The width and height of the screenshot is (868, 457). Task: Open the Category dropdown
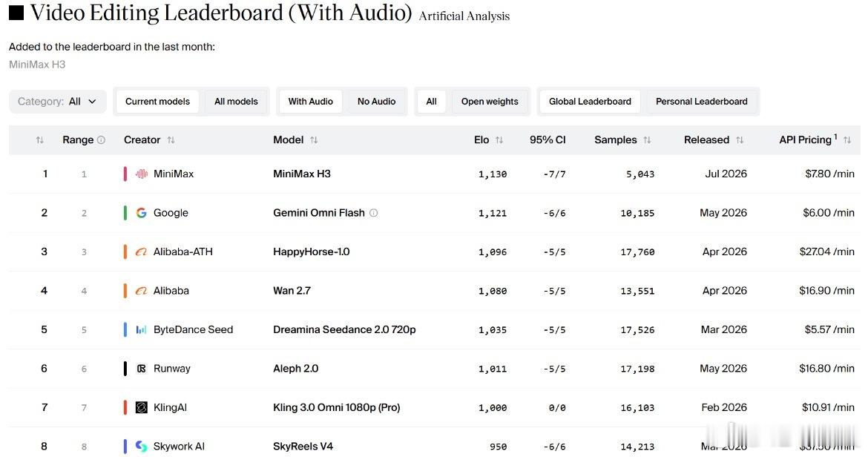58,101
